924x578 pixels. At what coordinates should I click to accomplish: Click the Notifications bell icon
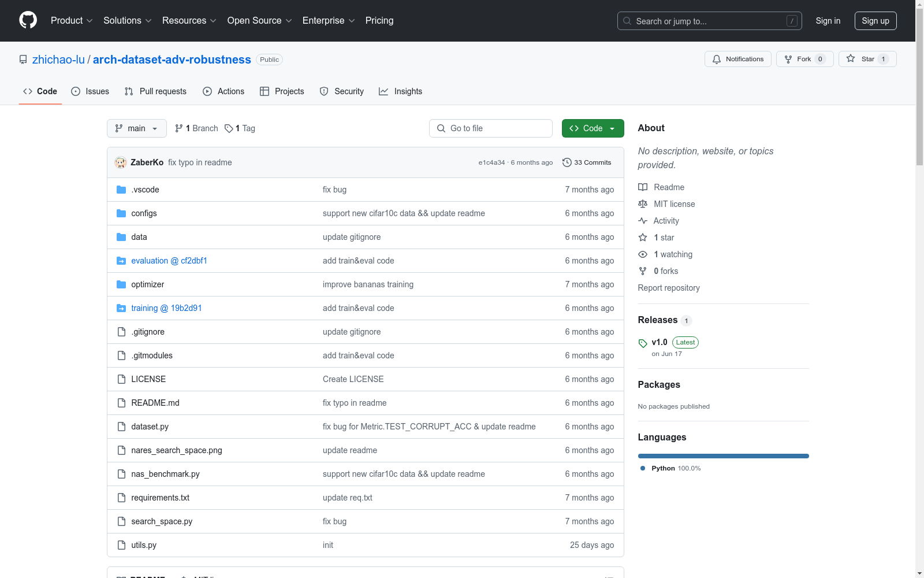[717, 59]
